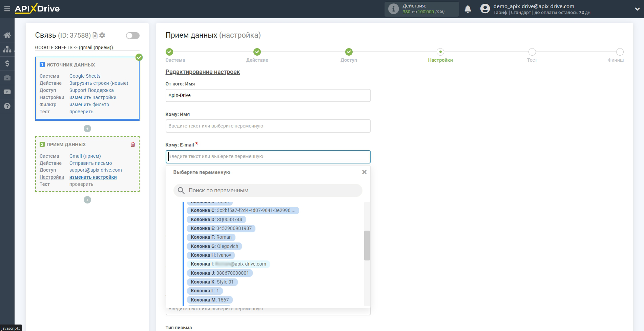Screen dimensions: 644x331
Task: Expand the account dropdown chevron
Action: click(x=637, y=9)
